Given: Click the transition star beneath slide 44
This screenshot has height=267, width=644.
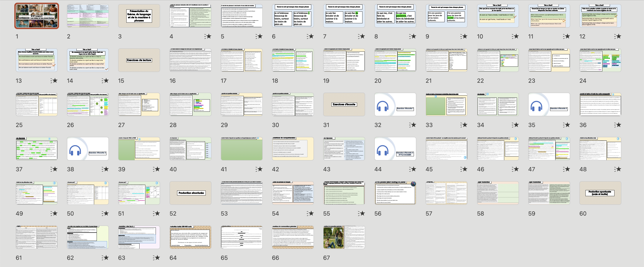Looking at the screenshot, I should pos(413,169).
